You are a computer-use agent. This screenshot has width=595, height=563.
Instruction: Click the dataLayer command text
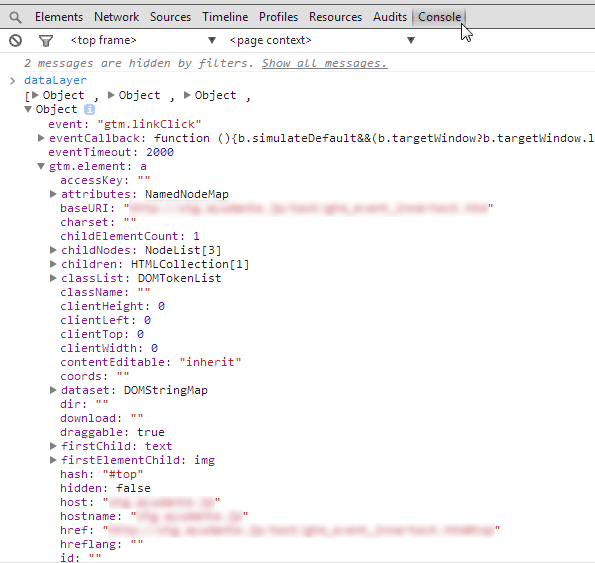point(55,80)
